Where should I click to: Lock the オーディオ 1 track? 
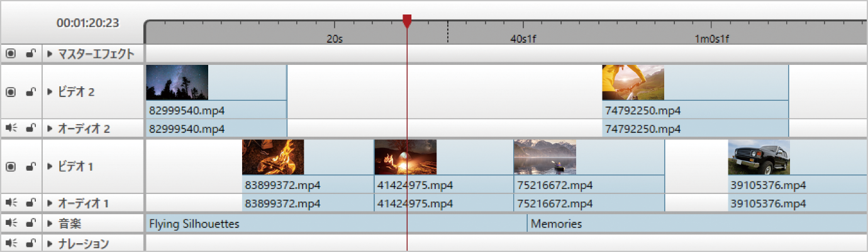[30, 203]
